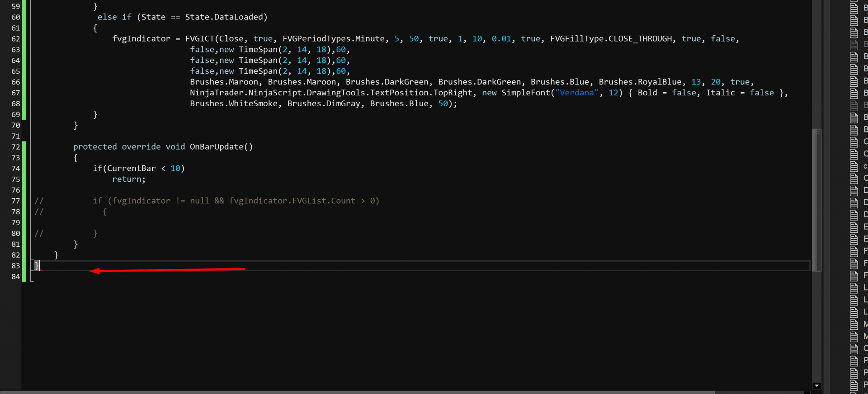Click the closing brace on line 83
This screenshot has width=868, height=394.
click(37, 266)
